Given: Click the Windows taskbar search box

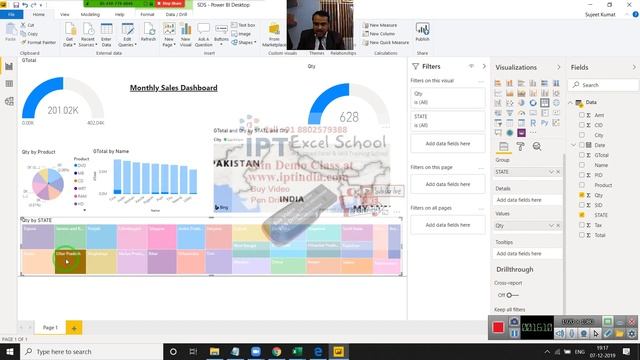Looking at the screenshot, I should tap(91, 351).
